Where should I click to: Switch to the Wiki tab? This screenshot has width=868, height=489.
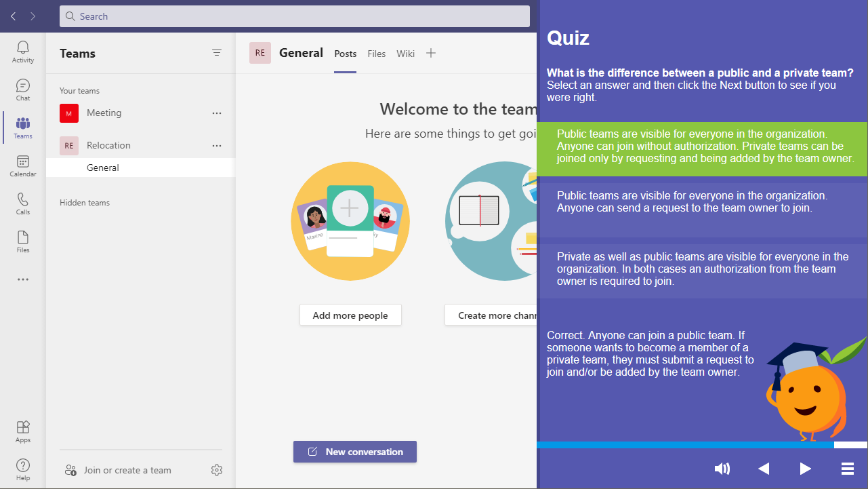pyautogui.click(x=406, y=54)
